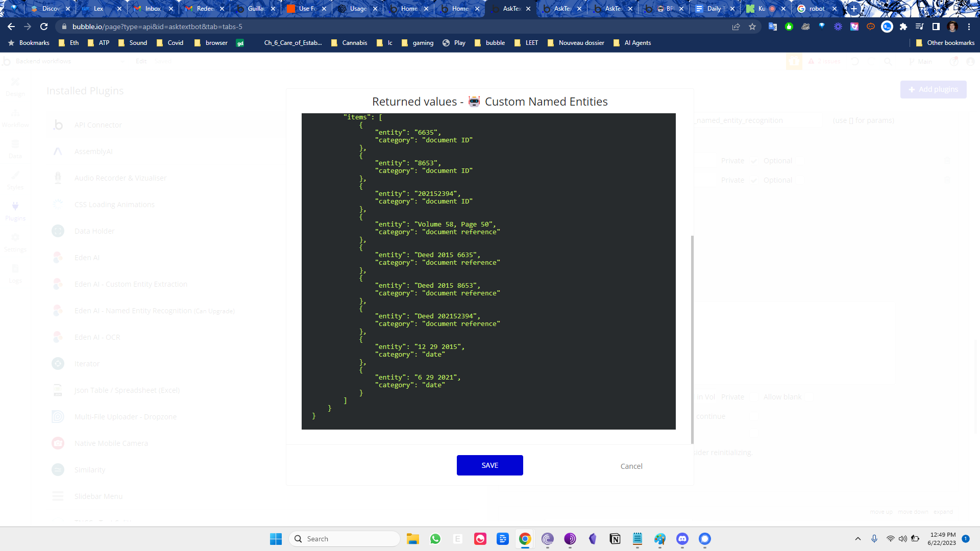Click the share page icon in address bar

pyautogui.click(x=736, y=27)
